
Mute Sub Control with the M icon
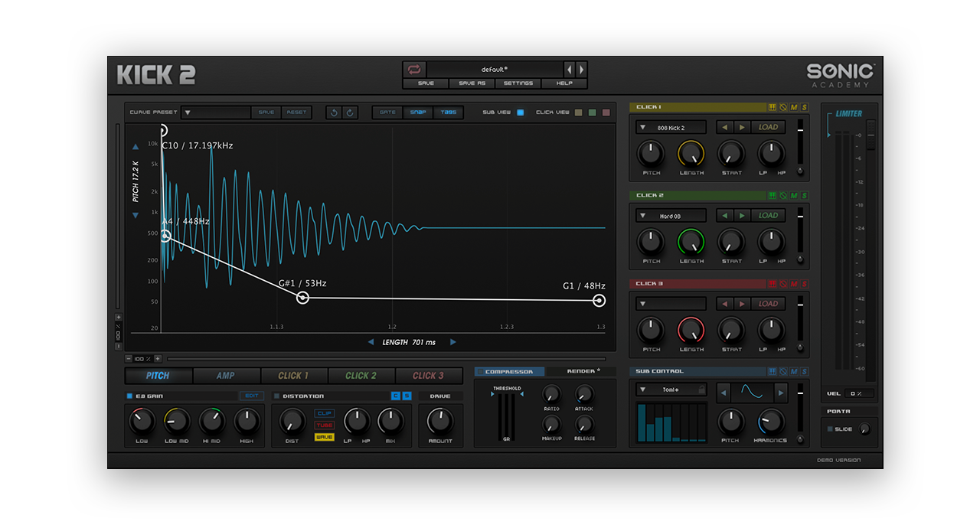coord(794,372)
